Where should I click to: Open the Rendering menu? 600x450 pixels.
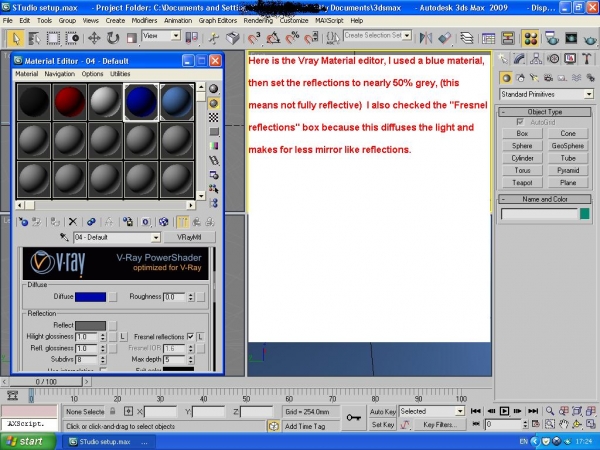click(258, 21)
